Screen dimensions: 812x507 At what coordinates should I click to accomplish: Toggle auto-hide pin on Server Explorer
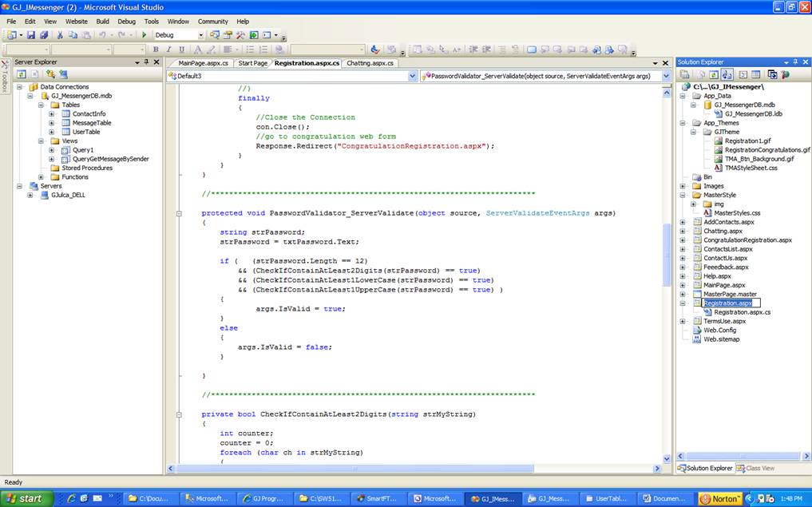point(147,62)
